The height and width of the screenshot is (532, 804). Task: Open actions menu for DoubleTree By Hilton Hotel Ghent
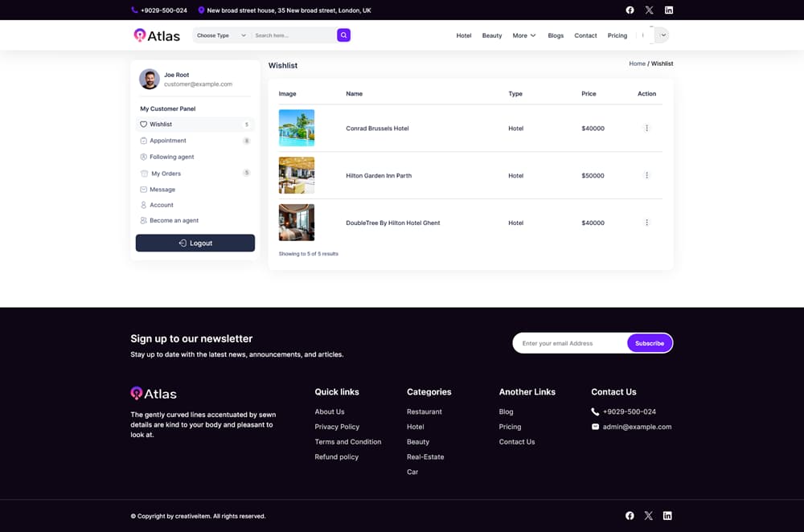(646, 223)
